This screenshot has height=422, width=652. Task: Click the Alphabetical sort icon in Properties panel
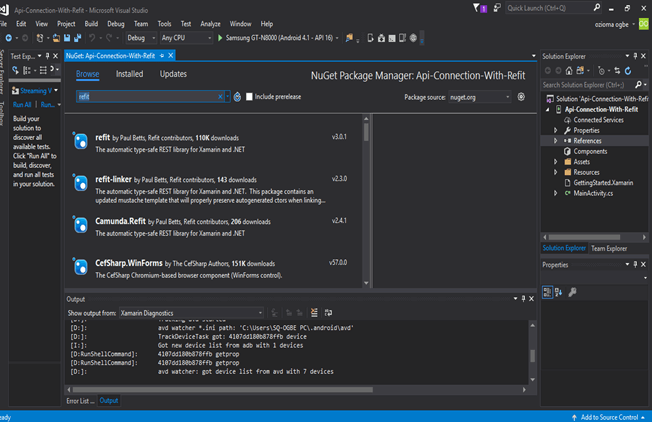click(x=558, y=292)
